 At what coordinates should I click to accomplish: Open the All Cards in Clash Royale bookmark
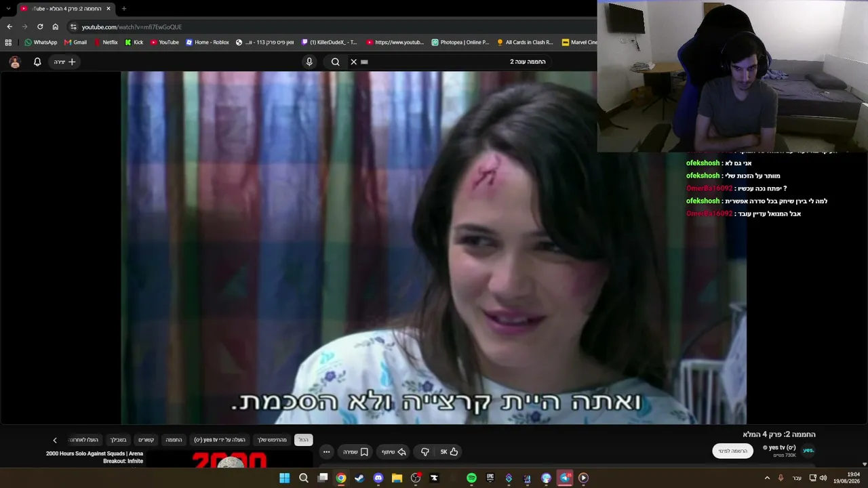click(x=525, y=42)
